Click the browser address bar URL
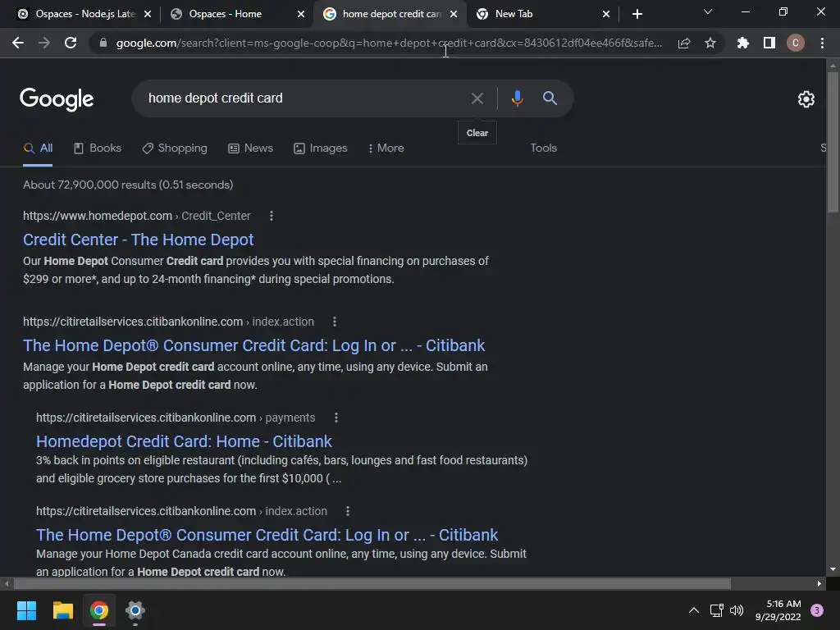Image resolution: width=840 pixels, height=630 pixels. pos(389,43)
